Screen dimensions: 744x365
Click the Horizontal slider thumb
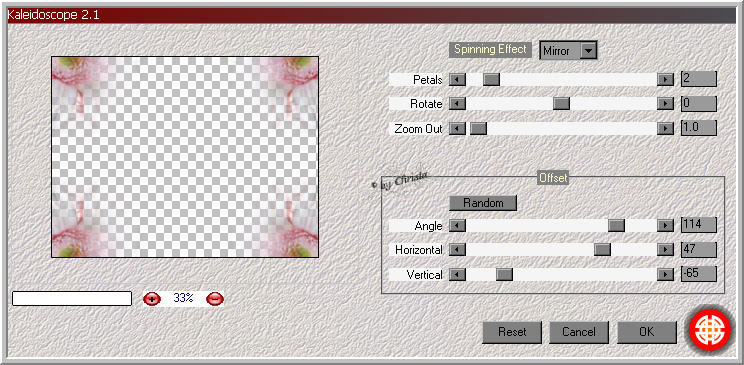point(602,250)
